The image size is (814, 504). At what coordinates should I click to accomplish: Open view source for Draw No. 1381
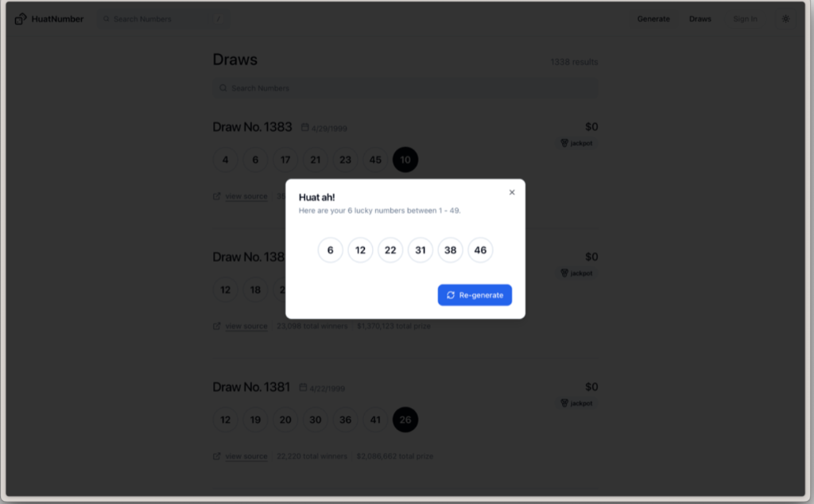coord(246,456)
